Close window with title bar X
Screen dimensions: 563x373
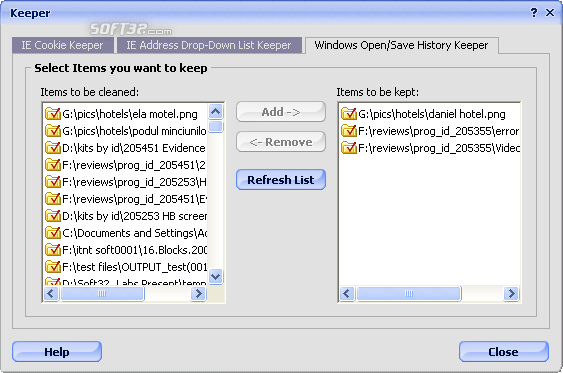click(x=550, y=13)
